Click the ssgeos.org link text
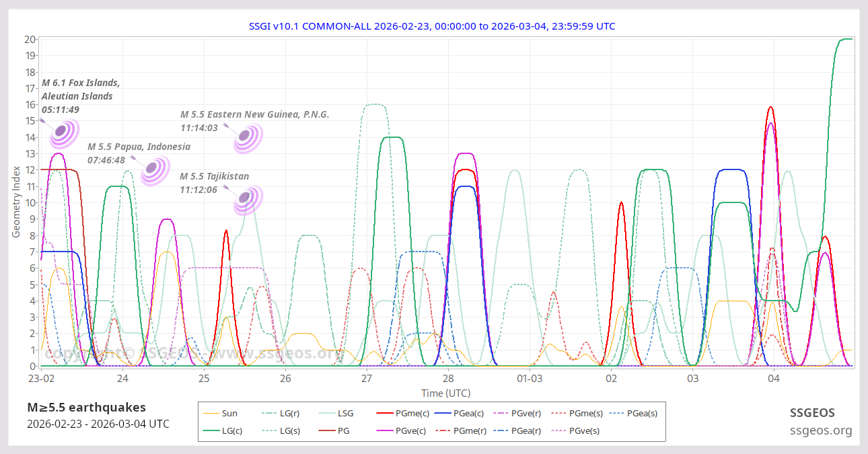This screenshot has width=868, height=454. tap(821, 430)
